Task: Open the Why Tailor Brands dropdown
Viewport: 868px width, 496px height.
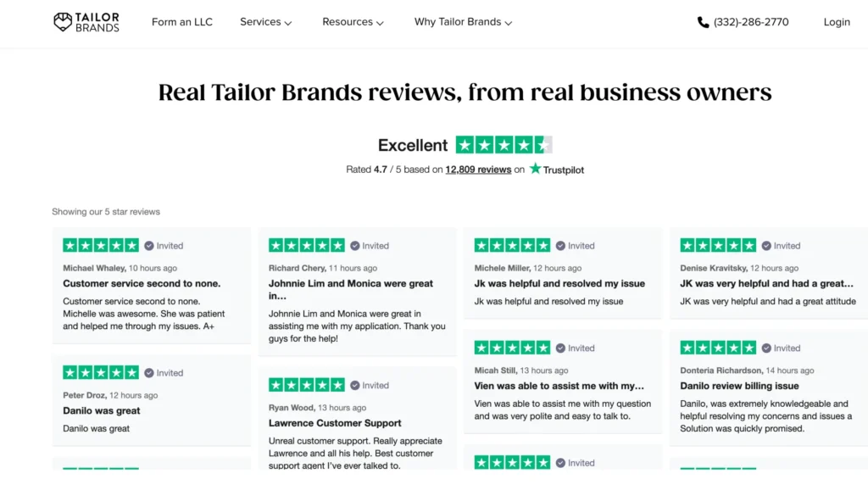Action: pos(458,22)
